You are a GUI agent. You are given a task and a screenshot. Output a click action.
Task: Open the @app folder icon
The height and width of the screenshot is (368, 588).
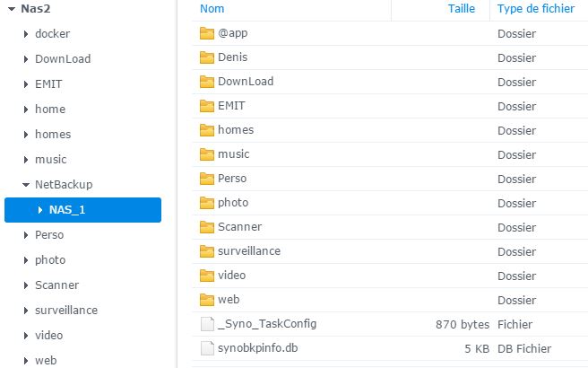(207, 33)
